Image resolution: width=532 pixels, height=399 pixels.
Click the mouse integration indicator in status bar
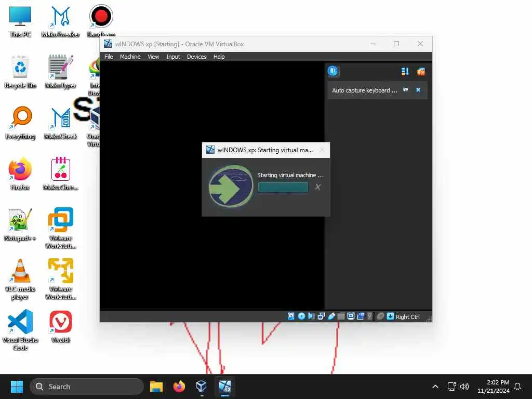pyautogui.click(x=380, y=316)
